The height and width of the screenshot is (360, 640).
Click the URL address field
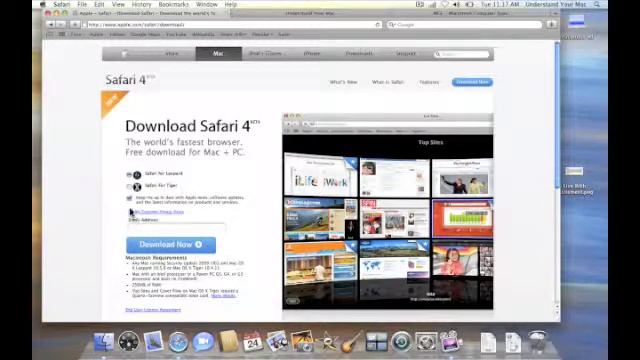(233, 24)
